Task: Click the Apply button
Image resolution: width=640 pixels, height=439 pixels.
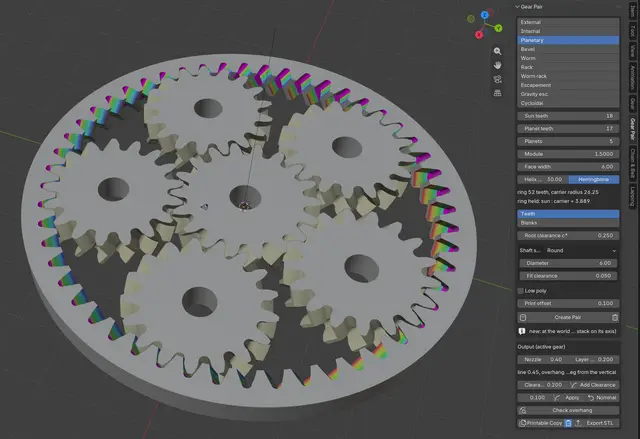Action: point(568,397)
